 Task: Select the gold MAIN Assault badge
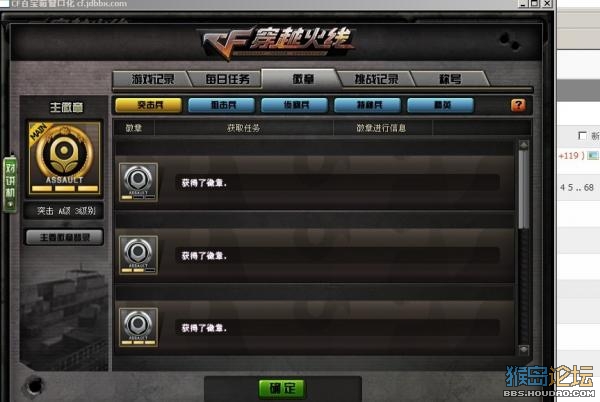coord(64,158)
